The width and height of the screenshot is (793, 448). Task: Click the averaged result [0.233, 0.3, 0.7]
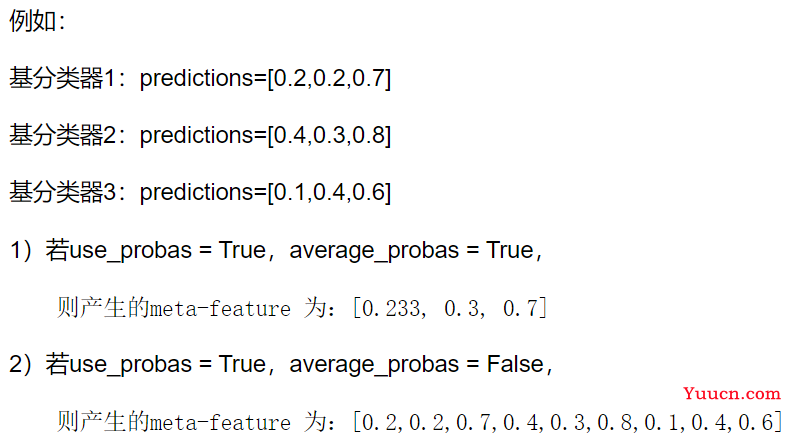(x=450, y=308)
